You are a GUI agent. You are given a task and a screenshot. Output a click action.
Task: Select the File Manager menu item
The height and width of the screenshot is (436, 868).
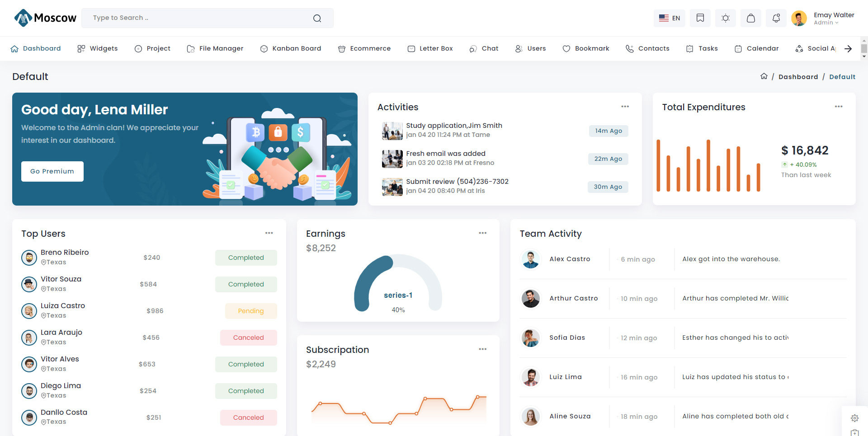click(215, 48)
